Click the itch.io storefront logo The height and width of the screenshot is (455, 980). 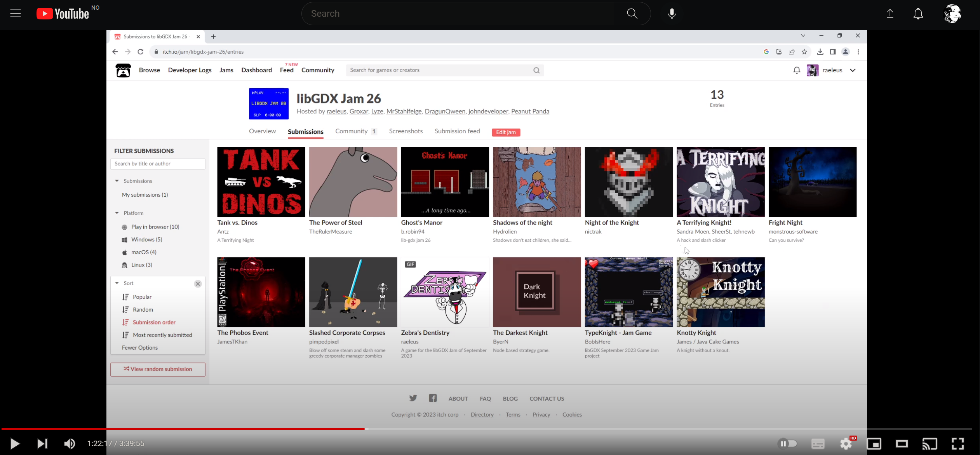click(122, 70)
